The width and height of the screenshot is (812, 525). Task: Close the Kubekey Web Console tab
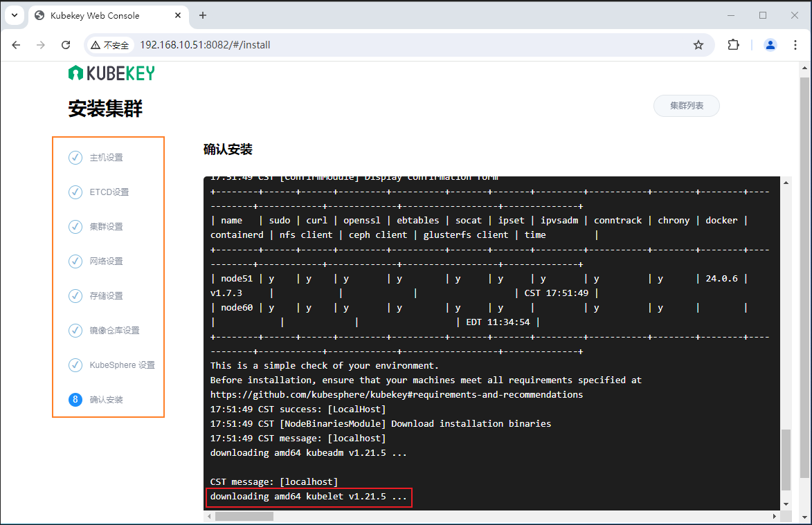coord(178,15)
